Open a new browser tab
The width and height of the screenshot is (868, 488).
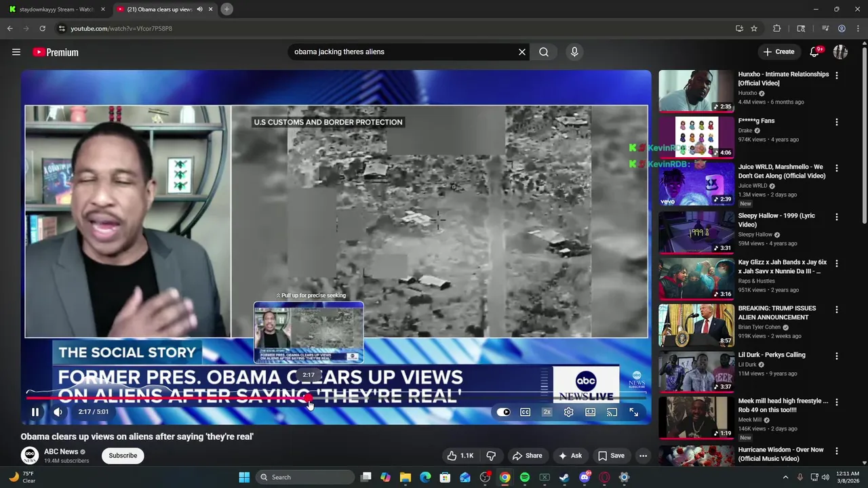(x=226, y=9)
